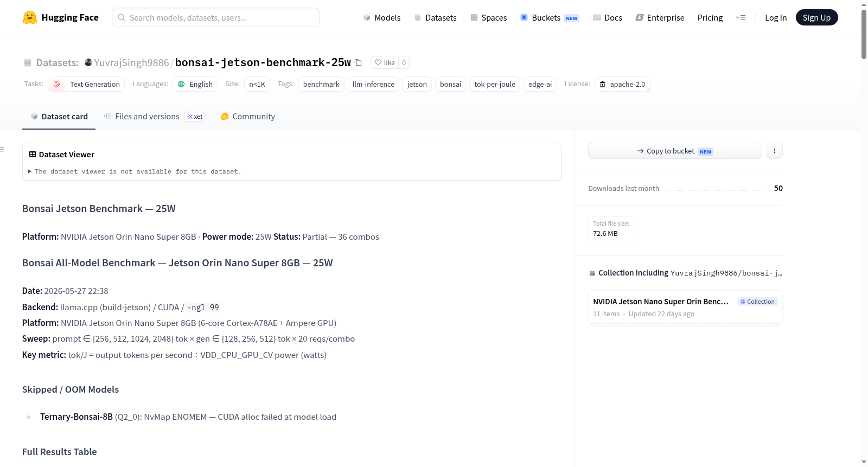The height and width of the screenshot is (467, 868).
Task: Click the globe icon beside English
Action: pyautogui.click(x=181, y=84)
